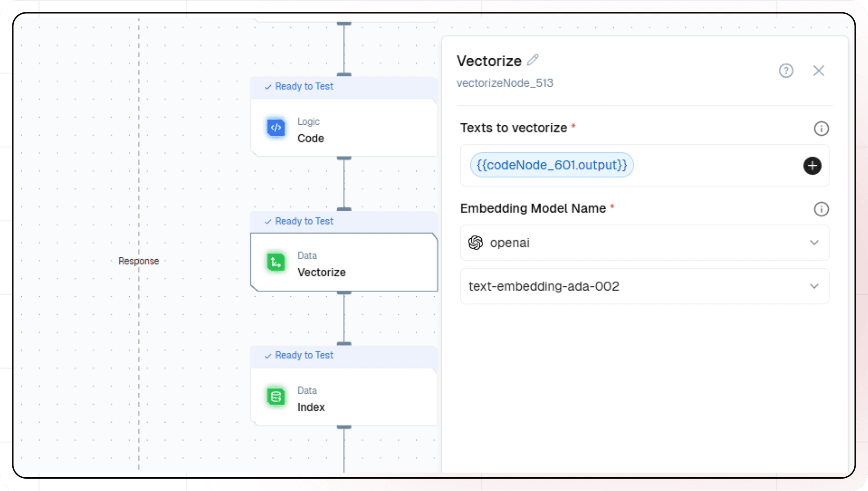The width and height of the screenshot is (868, 491).
Task: Click the OpenAI logo in the provider selector
Action: 476,242
